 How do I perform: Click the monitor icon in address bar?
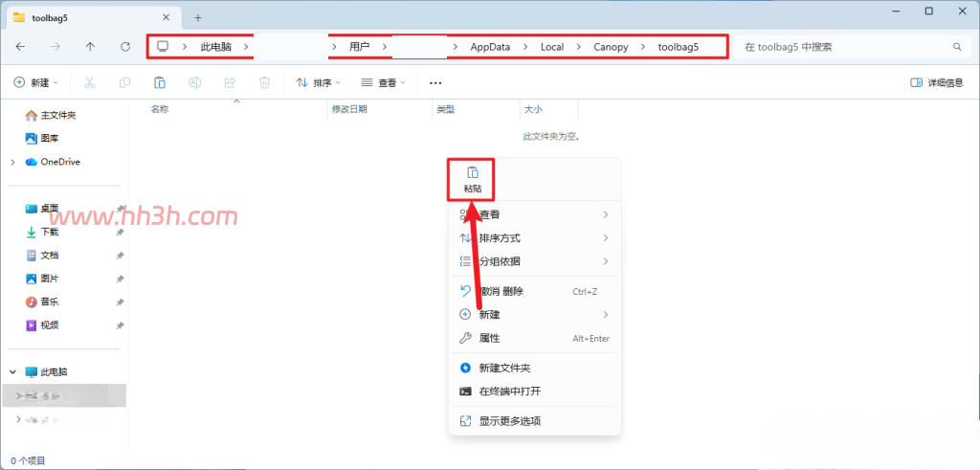163,46
